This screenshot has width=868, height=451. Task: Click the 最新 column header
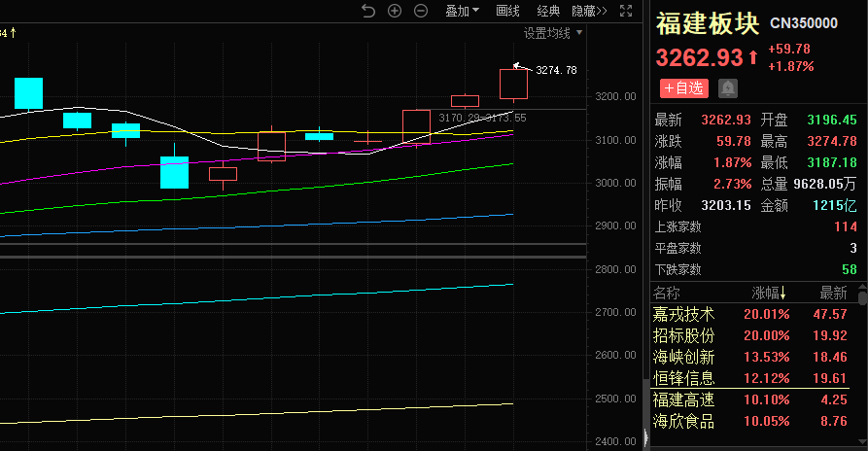point(832,293)
